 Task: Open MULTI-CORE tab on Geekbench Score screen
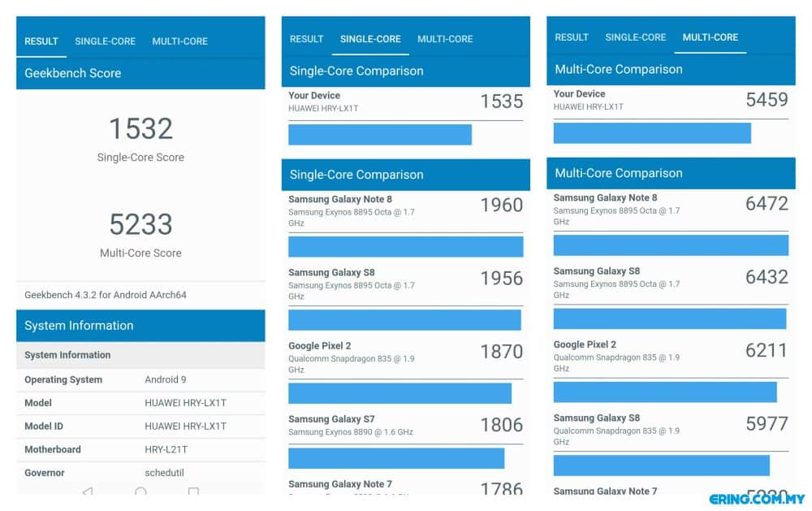pos(179,41)
